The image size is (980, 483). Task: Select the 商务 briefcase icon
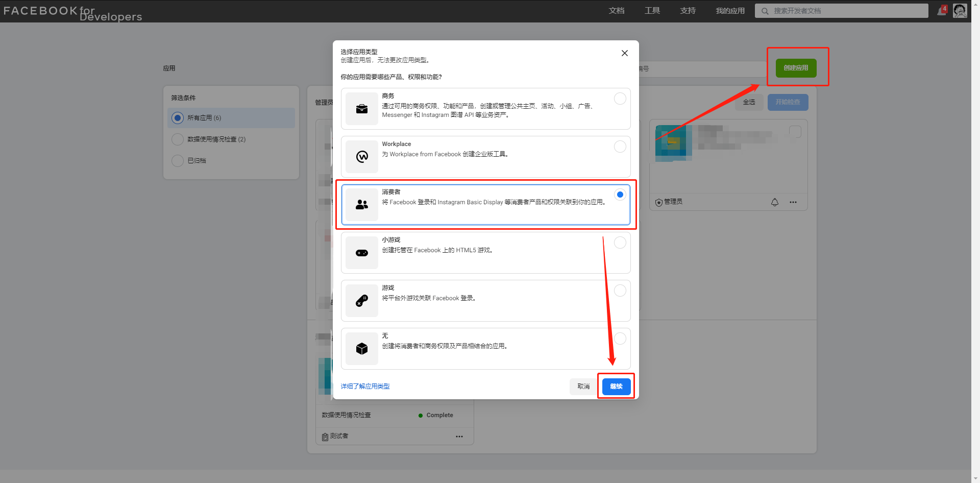click(361, 108)
